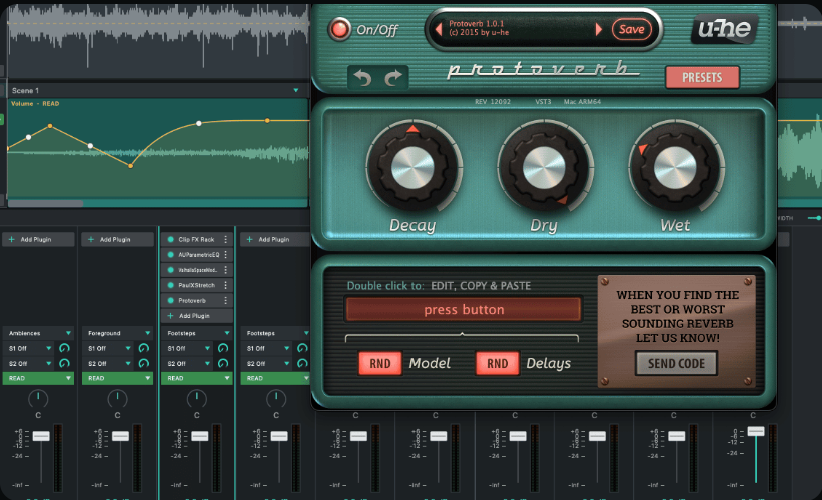The width and height of the screenshot is (822, 500).
Task: Open Clip FX Rack three-dot options
Action: coord(225,240)
